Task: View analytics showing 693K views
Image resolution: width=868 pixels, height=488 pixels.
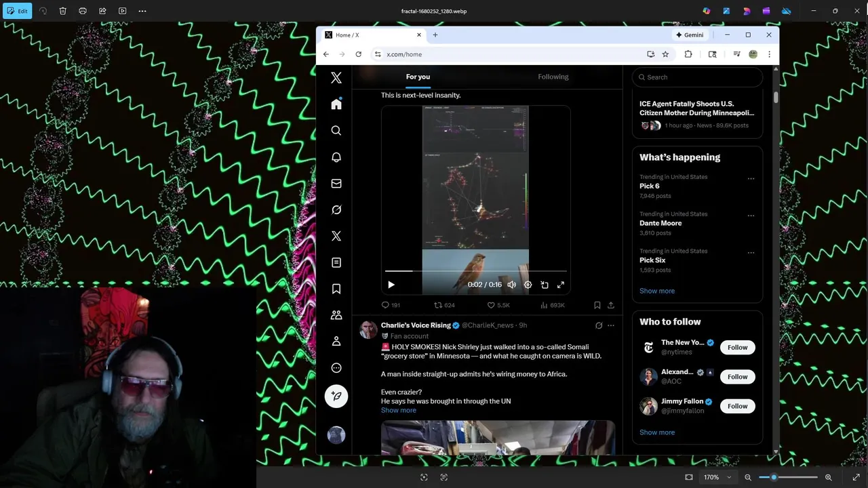Action: (x=553, y=306)
